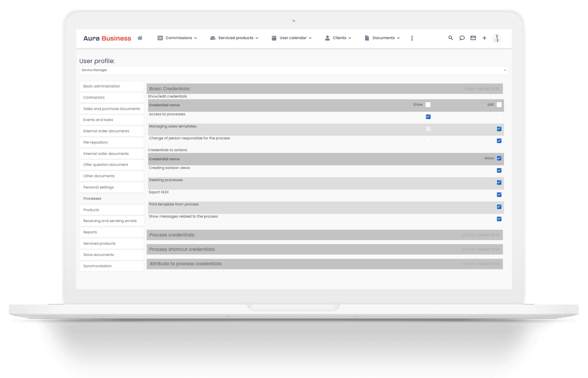
Task: Click Hide credentials in Basic Credentials header
Action: (x=482, y=89)
